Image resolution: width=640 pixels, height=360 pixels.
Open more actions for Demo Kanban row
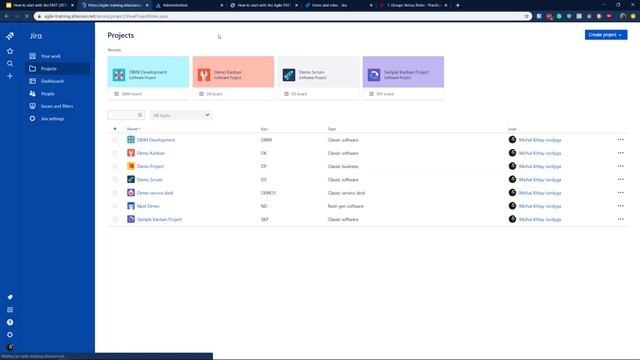tap(620, 153)
